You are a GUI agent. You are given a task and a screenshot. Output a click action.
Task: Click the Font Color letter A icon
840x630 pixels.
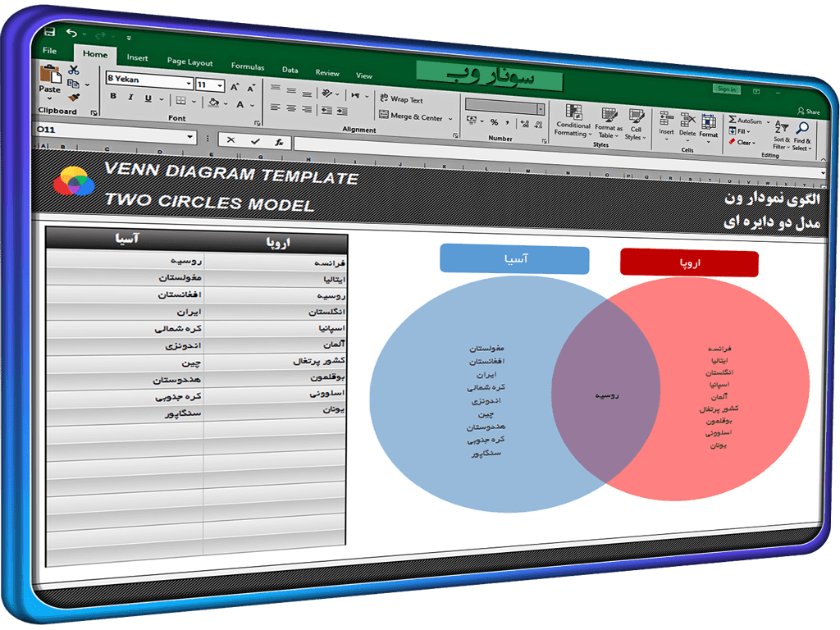(240, 104)
